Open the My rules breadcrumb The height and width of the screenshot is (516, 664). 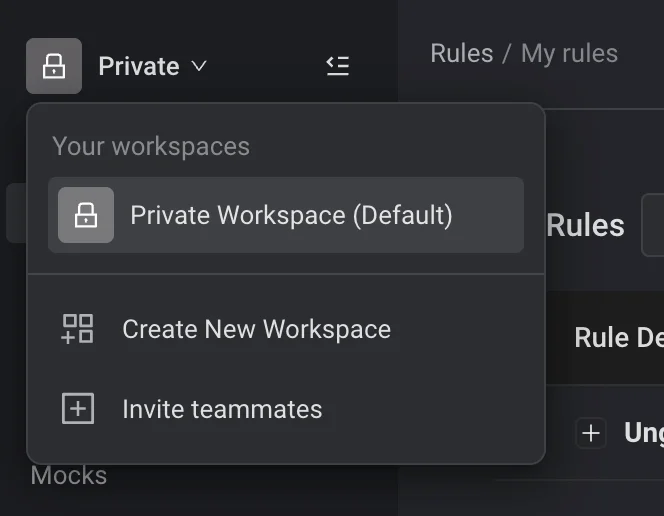click(569, 53)
